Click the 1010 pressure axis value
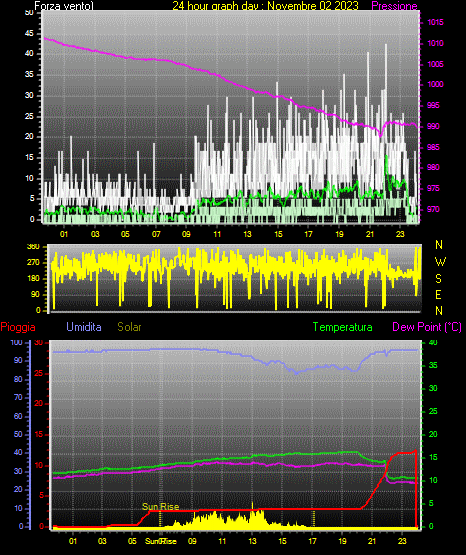 (435, 43)
